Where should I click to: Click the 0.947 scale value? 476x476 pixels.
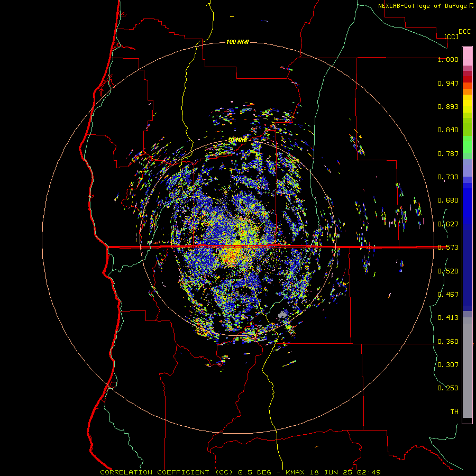pyautogui.click(x=448, y=83)
